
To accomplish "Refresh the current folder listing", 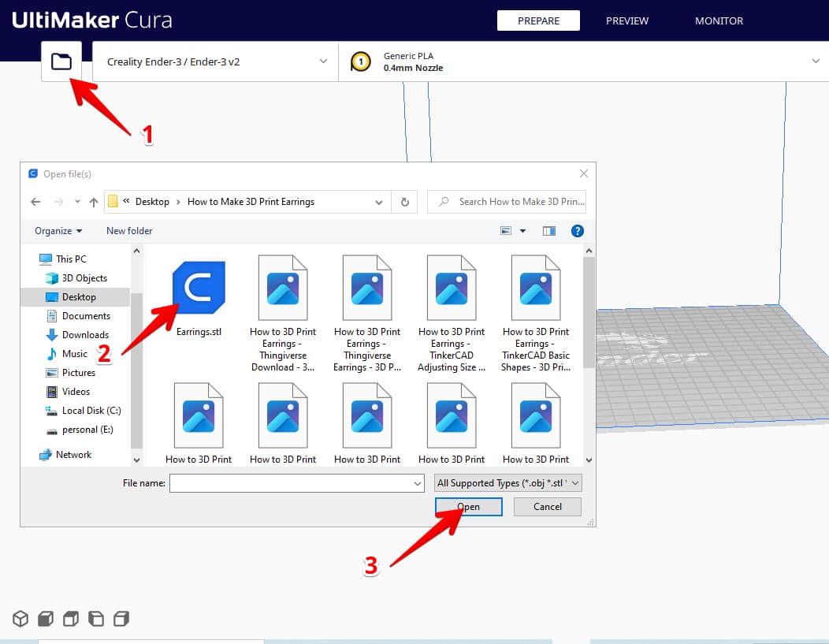I will [404, 202].
